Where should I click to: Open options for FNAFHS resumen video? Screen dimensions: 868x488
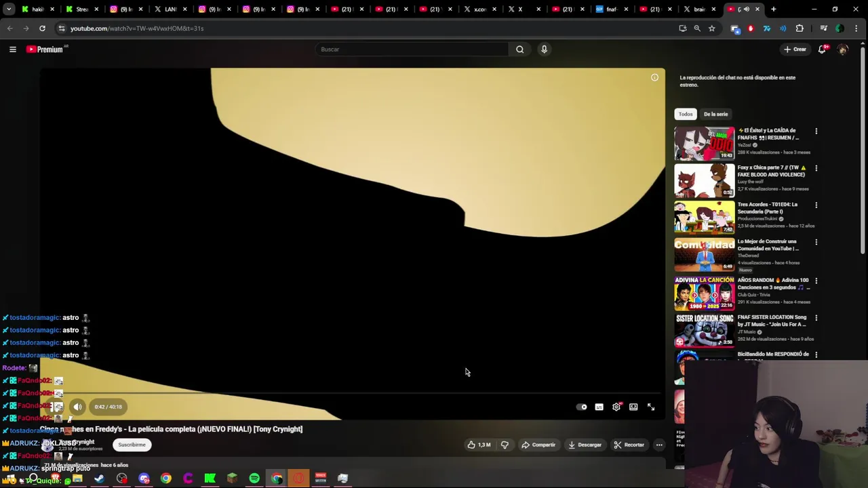[816, 131]
